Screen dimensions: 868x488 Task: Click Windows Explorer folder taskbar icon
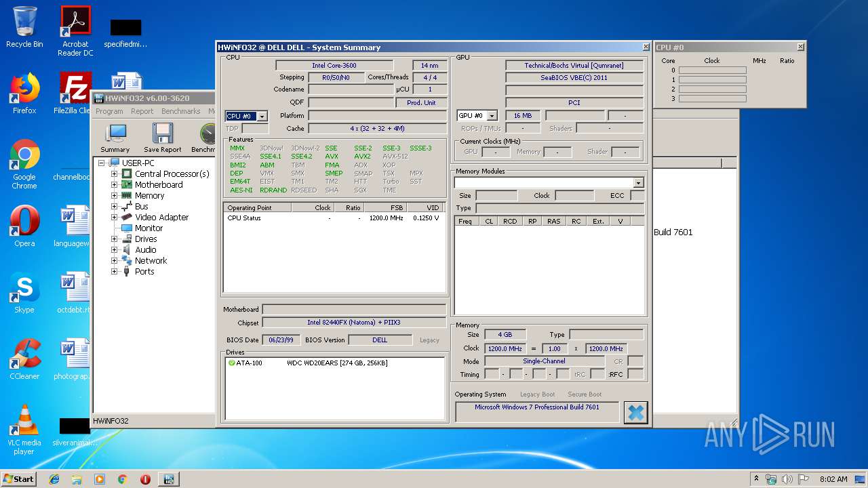pyautogui.click(x=77, y=479)
